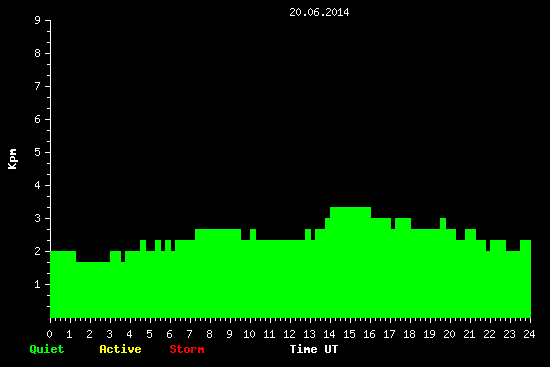Click the lowest green bar near hour 2

coord(93,290)
